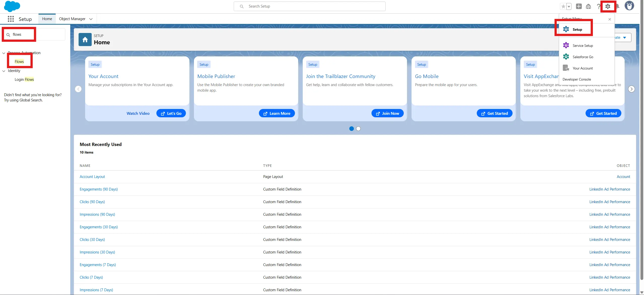Click the Global Actions plus icon

[579, 6]
